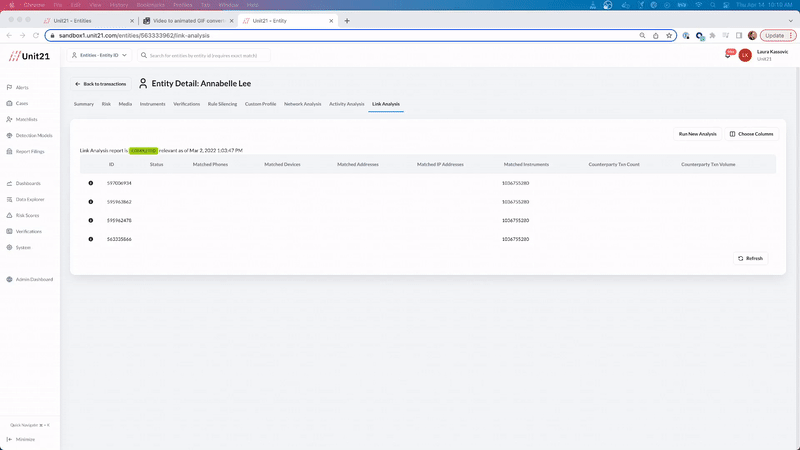Click Run New Analysis button
800x450 pixels.
[697, 134]
